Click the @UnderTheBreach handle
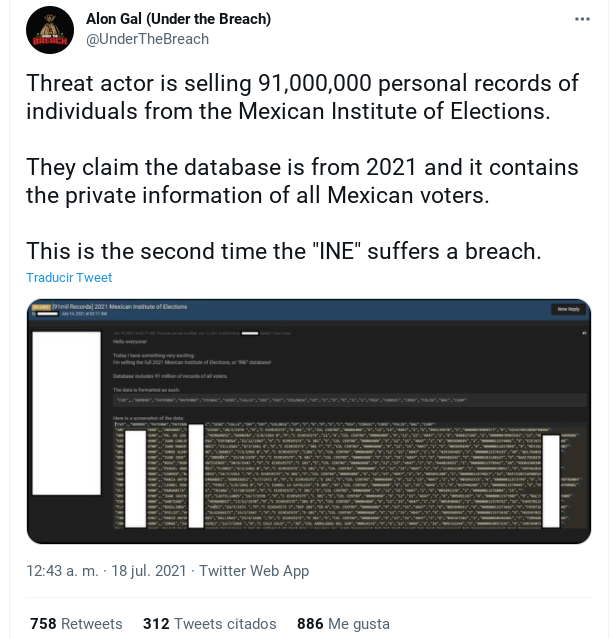Image resolution: width=616 pixels, height=639 pixels. tap(148, 39)
